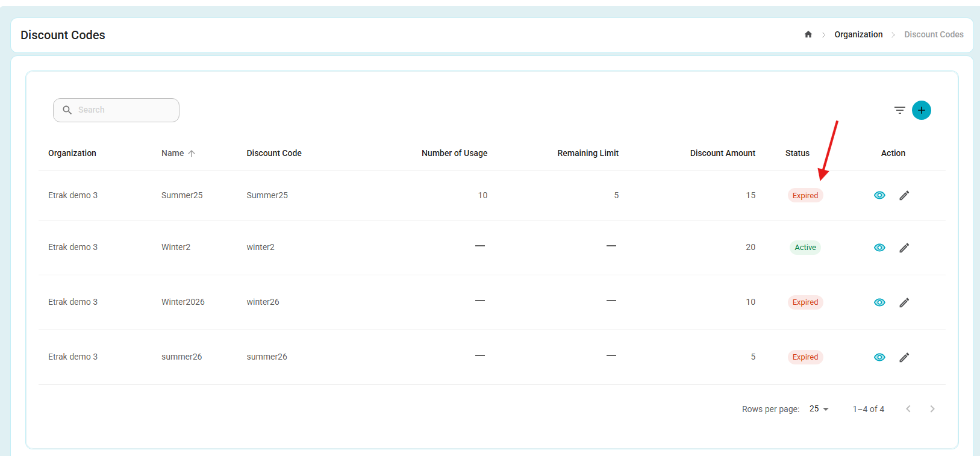The image size is (980, 456).
Task: View summer26 code with eye icon
Action: (879, 357)
